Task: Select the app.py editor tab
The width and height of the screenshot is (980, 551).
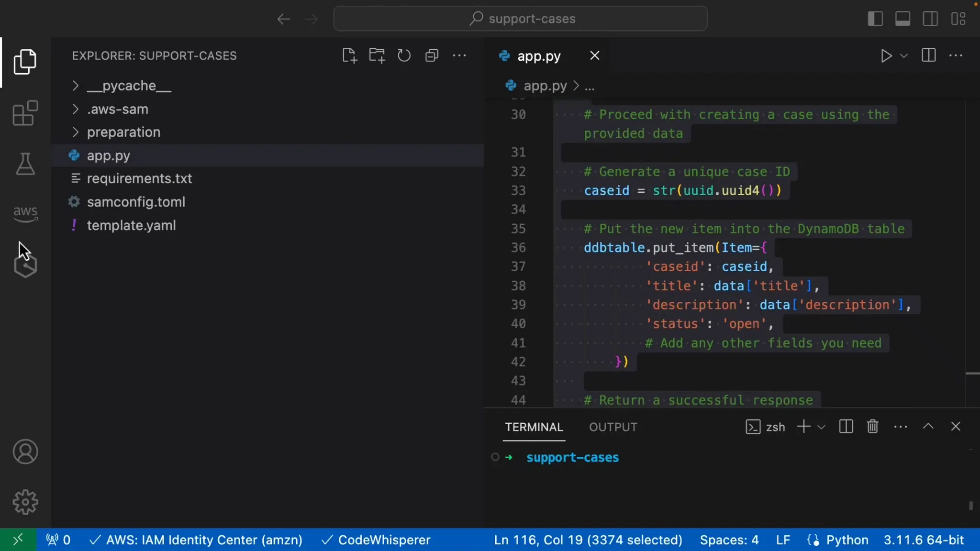Action: [x=539, y=56]
